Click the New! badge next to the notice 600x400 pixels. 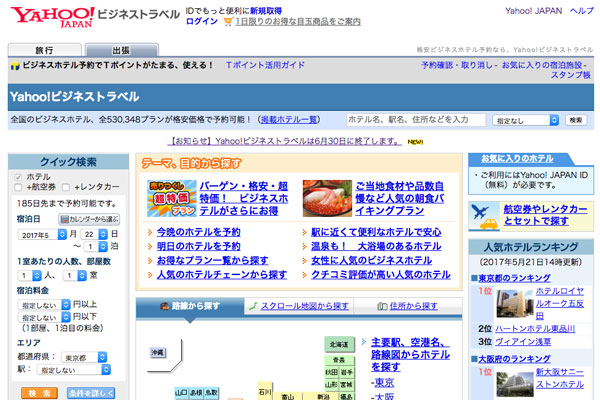[x=415, y=142]
